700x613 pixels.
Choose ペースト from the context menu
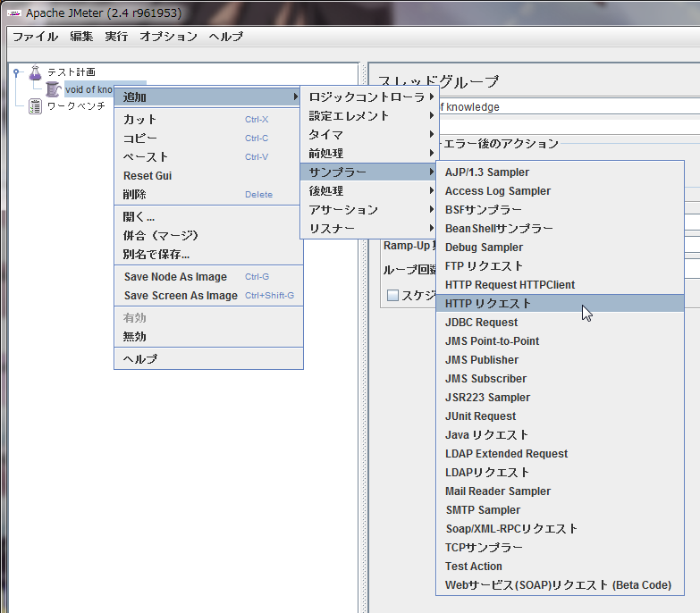(x=208, y=157)
